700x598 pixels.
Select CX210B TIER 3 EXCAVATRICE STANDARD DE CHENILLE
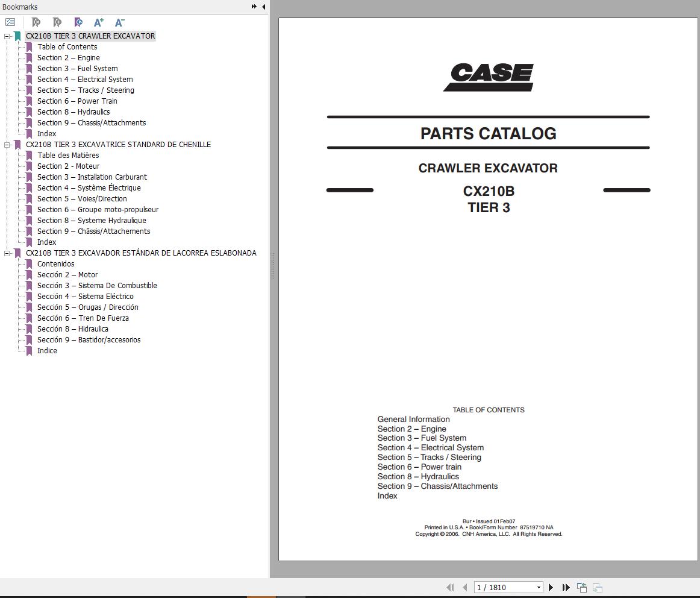(118, 145)
